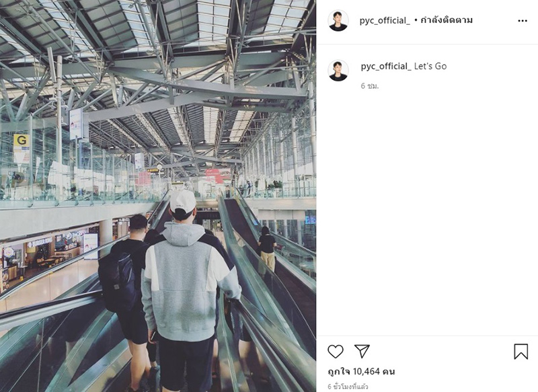Open the profile avatar in post header
This screenshot has width=538, height=392.
click(338, 21)
